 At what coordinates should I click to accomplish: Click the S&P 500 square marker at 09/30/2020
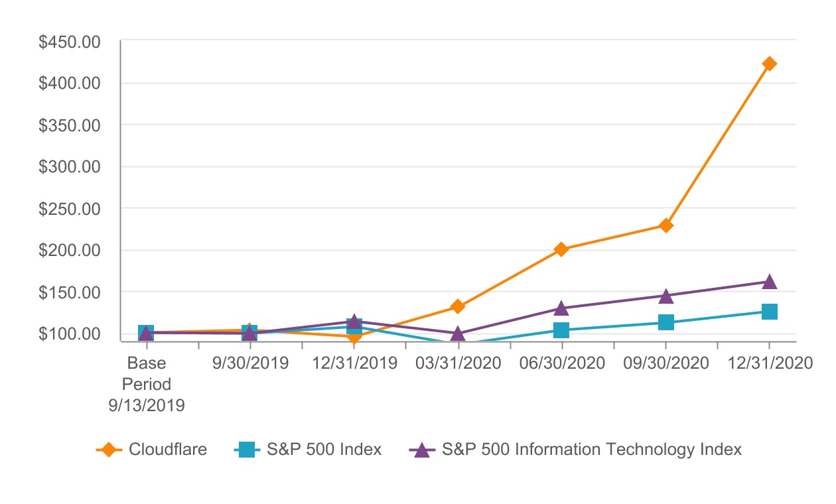coord(665,322)
